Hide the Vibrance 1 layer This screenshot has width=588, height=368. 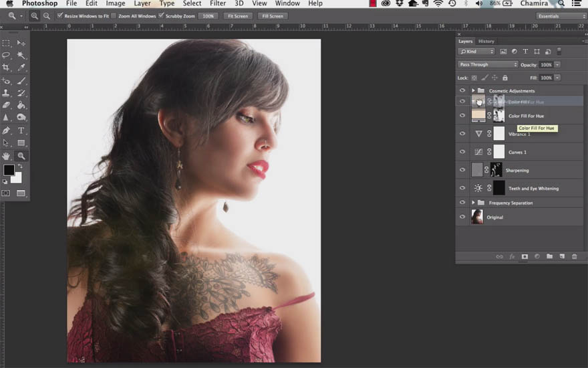(462, 133)
